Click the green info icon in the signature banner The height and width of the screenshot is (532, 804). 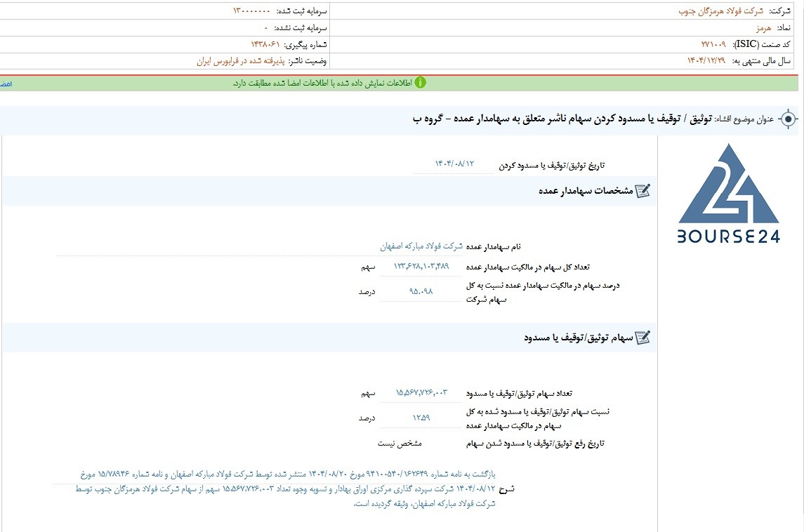(x=420, y=83)
